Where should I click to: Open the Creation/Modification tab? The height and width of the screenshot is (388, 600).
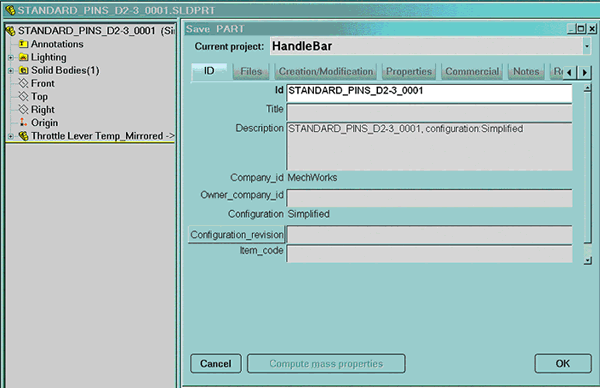coord(326,72)
